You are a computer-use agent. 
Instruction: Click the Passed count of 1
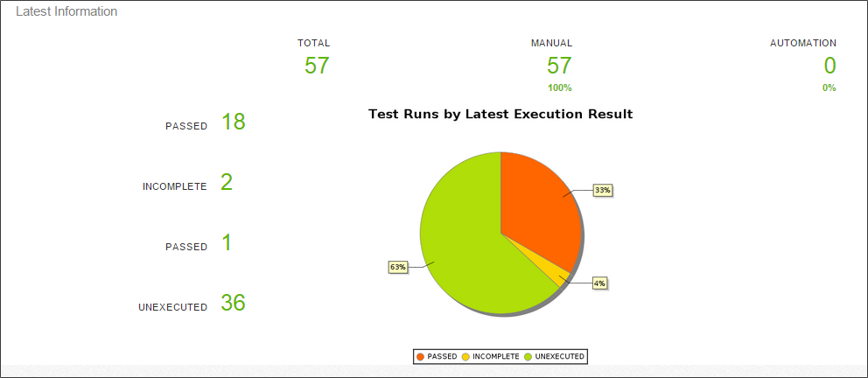227,243
